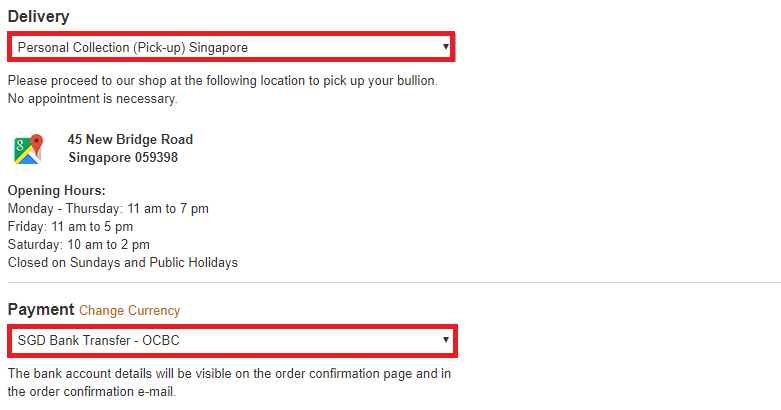
Task: Click the Delivery section heading
Action: [38, 16]
